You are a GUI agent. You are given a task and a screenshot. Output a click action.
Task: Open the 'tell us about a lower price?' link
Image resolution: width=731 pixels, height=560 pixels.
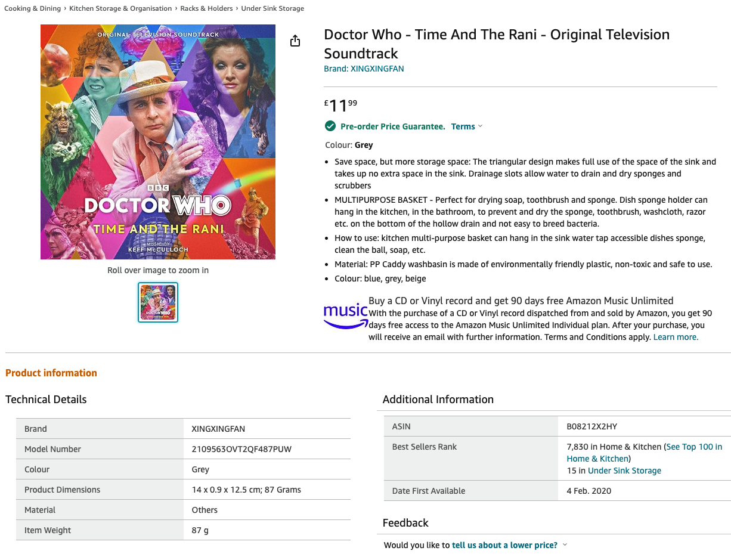504,545
